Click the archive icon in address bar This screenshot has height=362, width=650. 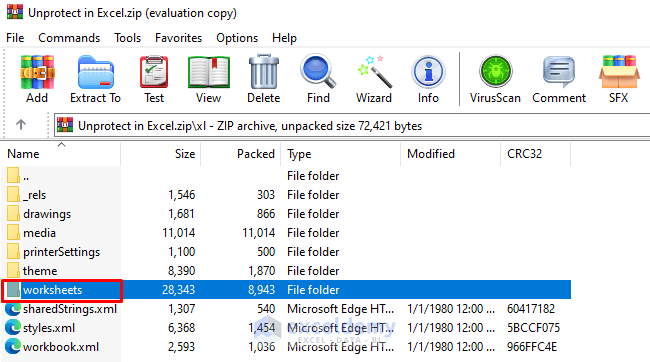(65, 125)
